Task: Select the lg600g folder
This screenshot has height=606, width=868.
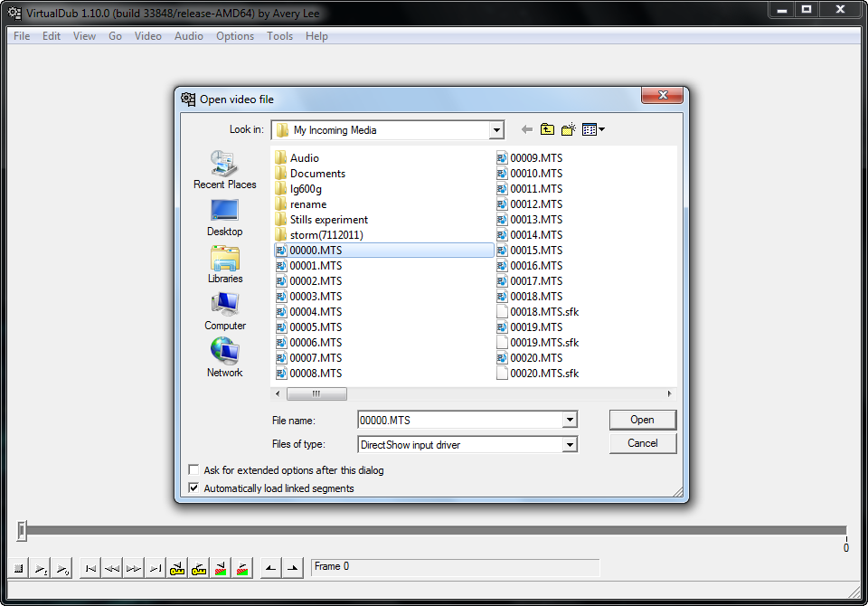Action: click(299, 189)
